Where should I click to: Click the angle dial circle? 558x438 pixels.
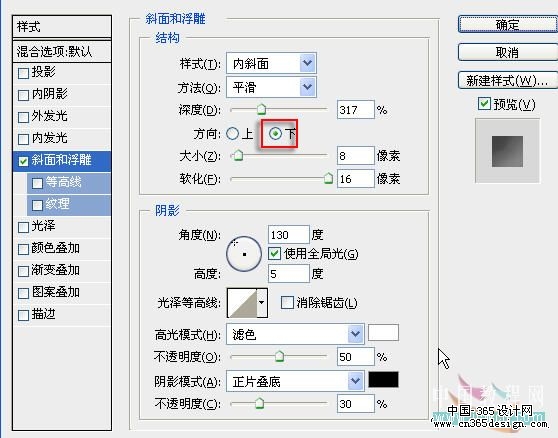(x=244, y=254)
